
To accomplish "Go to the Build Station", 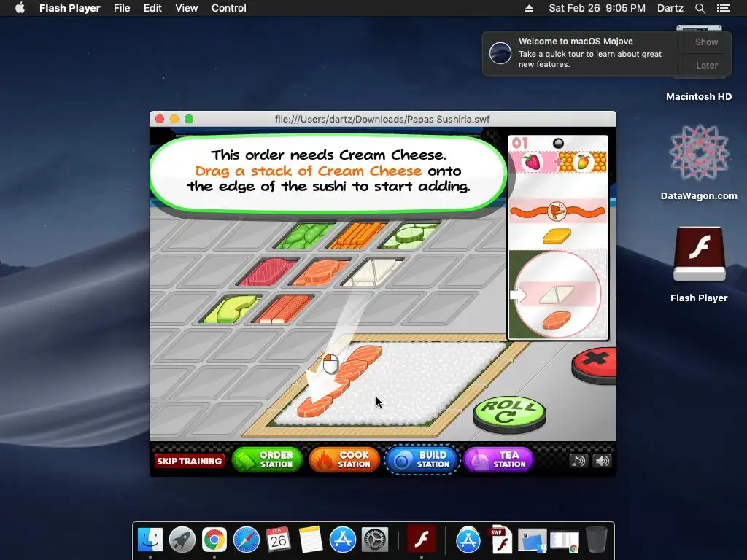I will click(422, 459).
